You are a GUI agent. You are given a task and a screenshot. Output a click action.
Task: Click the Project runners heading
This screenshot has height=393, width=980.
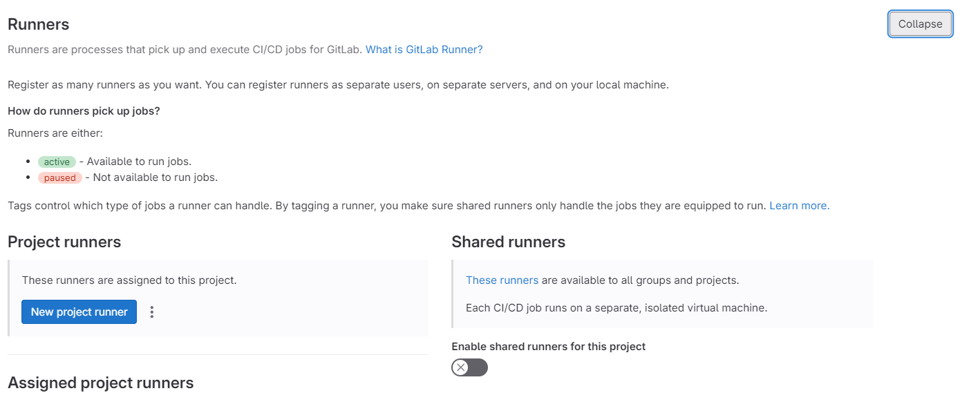pyautogui.click(x=64, y=242)
